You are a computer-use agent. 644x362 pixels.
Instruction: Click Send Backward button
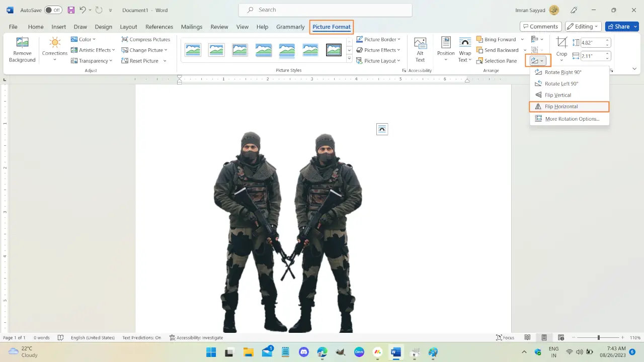tap(497, 50)
